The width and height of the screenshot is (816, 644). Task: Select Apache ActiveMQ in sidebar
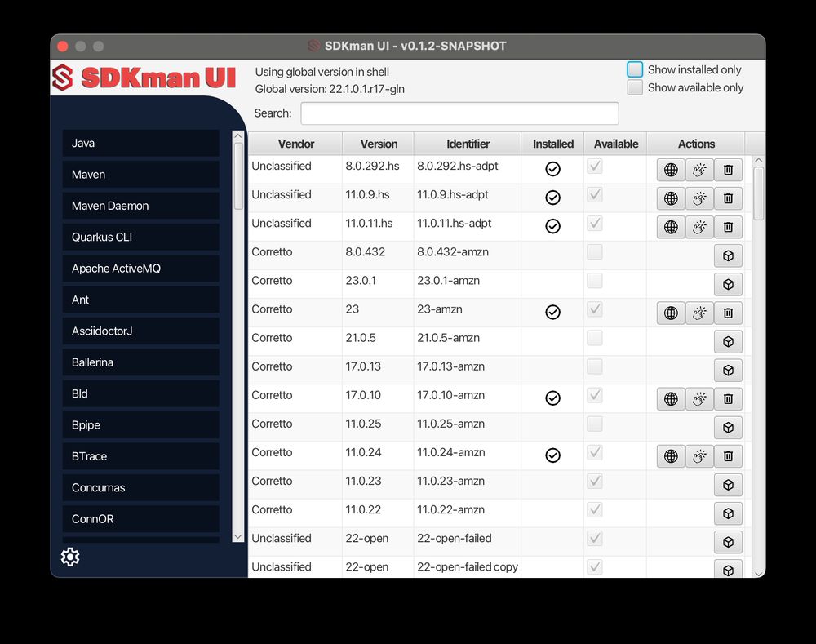140,268
